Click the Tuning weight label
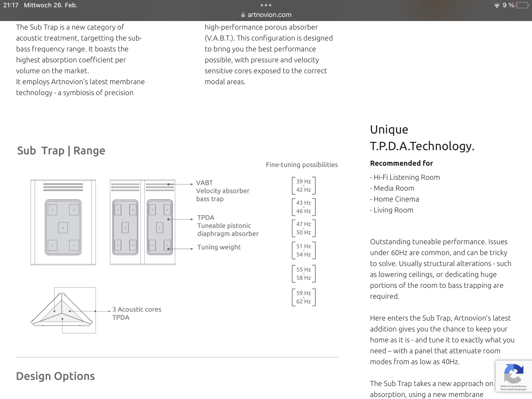The width and height of the screenshot is (532, 399). coord(219,247)
